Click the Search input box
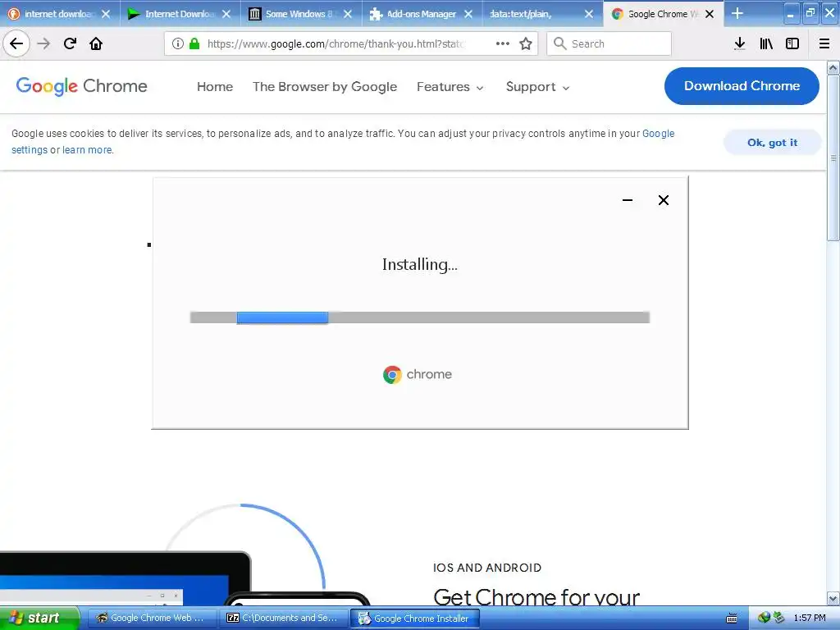This screenshot has width=840, height=630. (609, 43)
